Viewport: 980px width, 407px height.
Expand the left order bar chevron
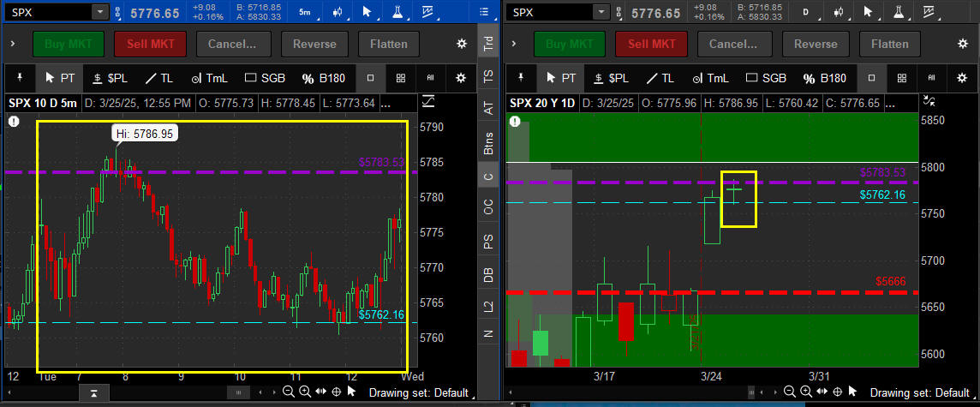(x=13, y=44)
